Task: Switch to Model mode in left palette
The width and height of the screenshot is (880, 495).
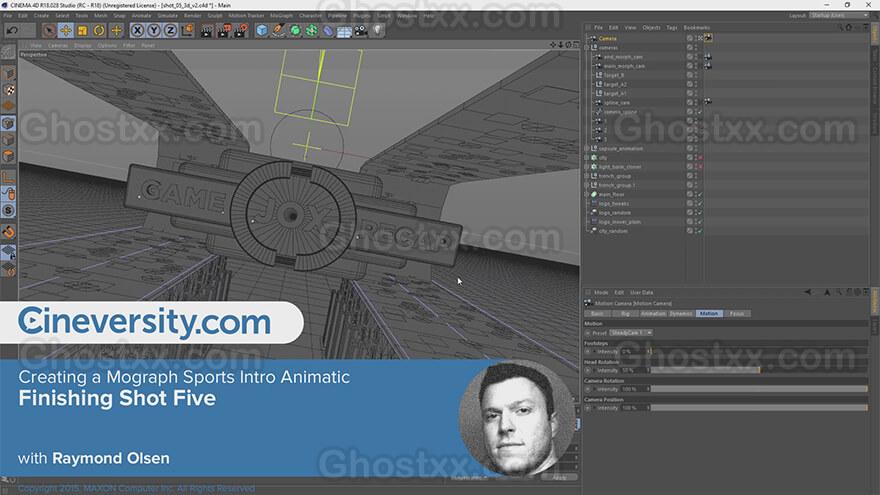Action: [8, 73]
